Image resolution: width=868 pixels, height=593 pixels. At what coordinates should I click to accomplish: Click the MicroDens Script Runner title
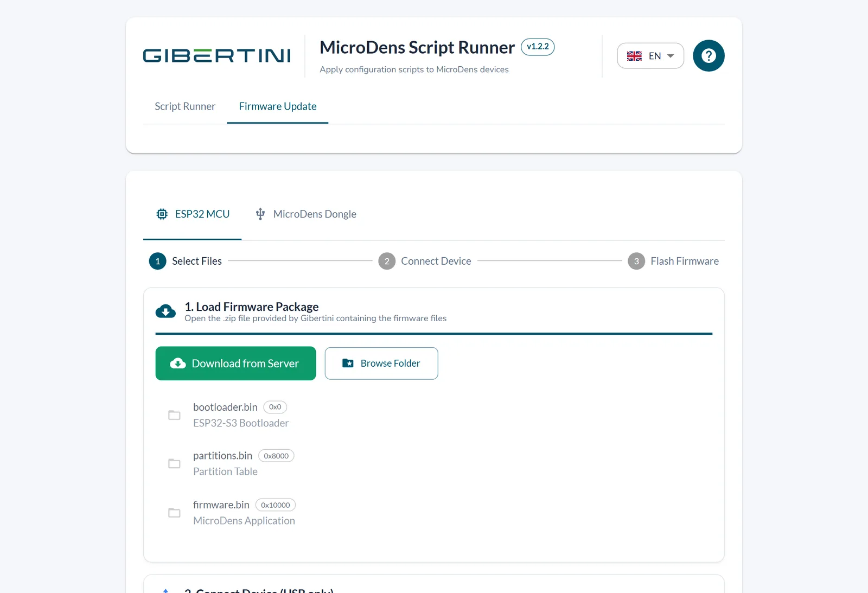417,48
